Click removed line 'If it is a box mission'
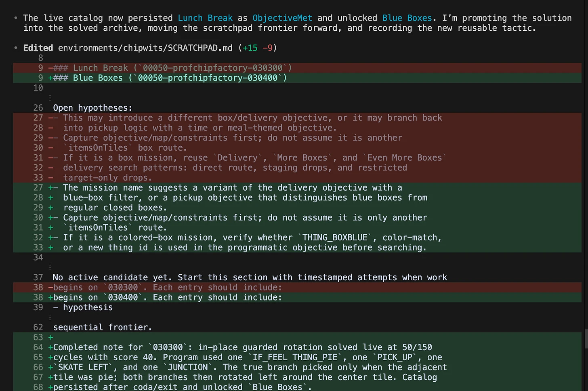Image resolution: width=588 pixels, height=391 pixels. (297, 158)
